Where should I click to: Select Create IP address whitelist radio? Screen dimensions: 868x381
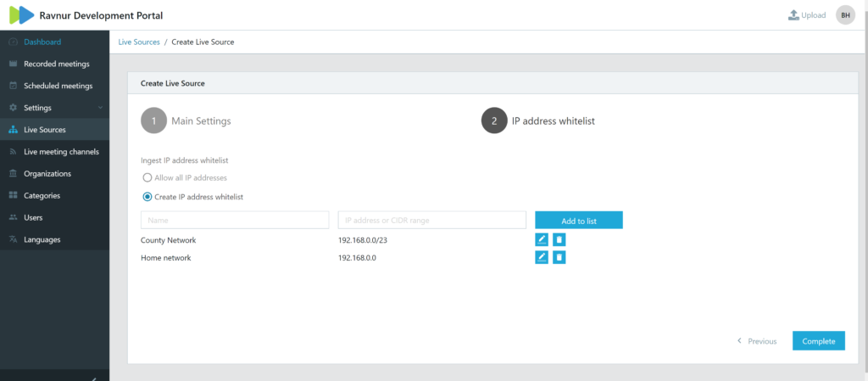click(147, 197)
